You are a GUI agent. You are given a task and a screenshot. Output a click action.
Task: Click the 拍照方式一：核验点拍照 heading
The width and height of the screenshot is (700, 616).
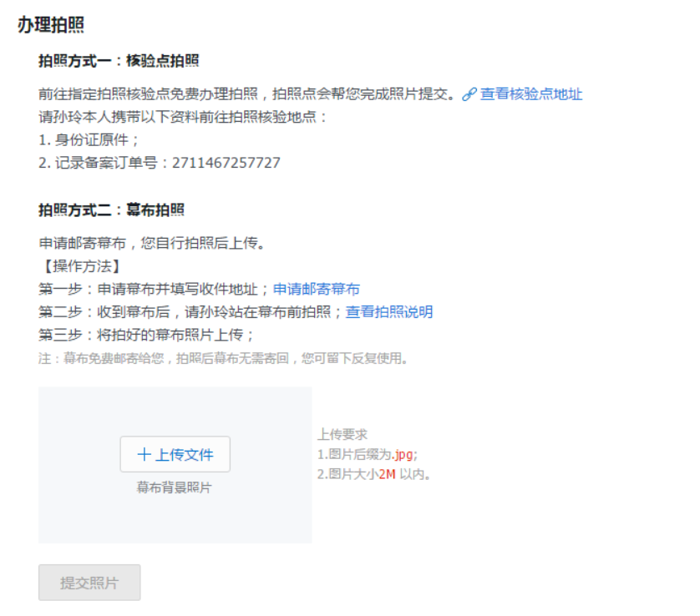click(x=119, y=61)
